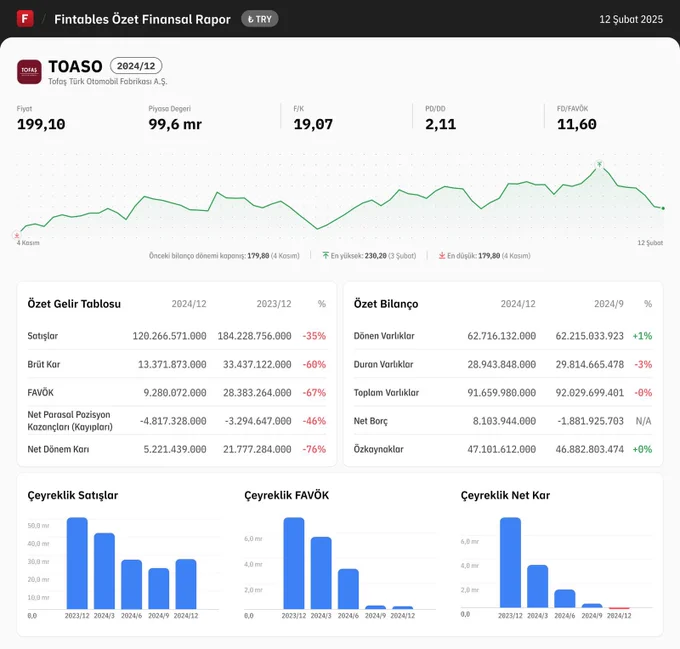
Task: Click the Önceki bilanço dönemi kapanış text
Action: coord(224,256)
